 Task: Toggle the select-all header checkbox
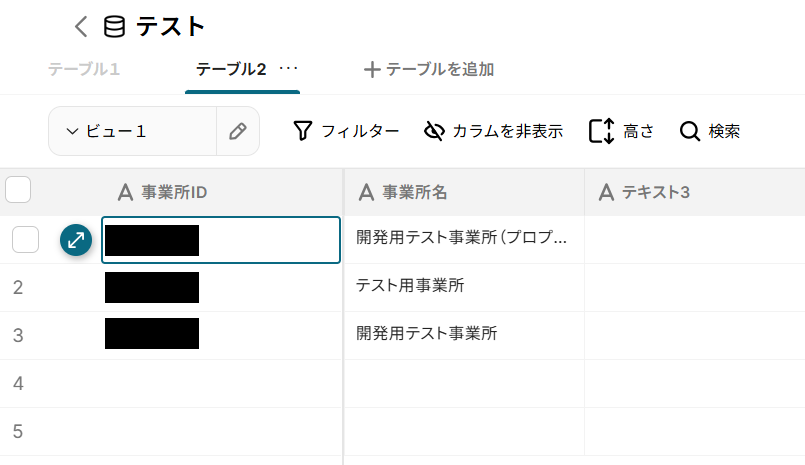[x=18, y=189]
